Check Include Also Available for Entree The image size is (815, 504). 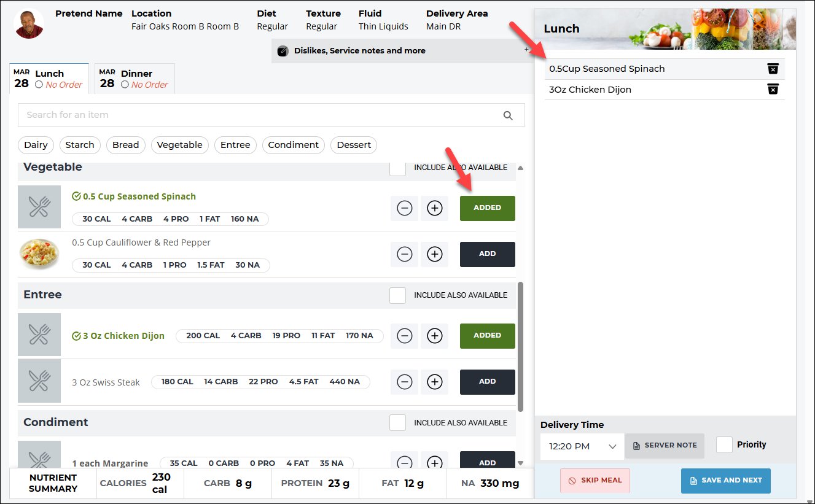tap(397, 295)
